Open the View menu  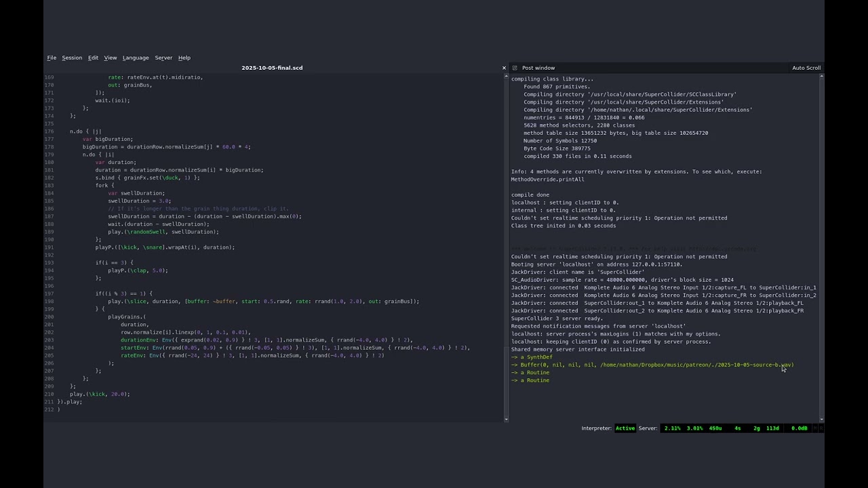point(110,58)
